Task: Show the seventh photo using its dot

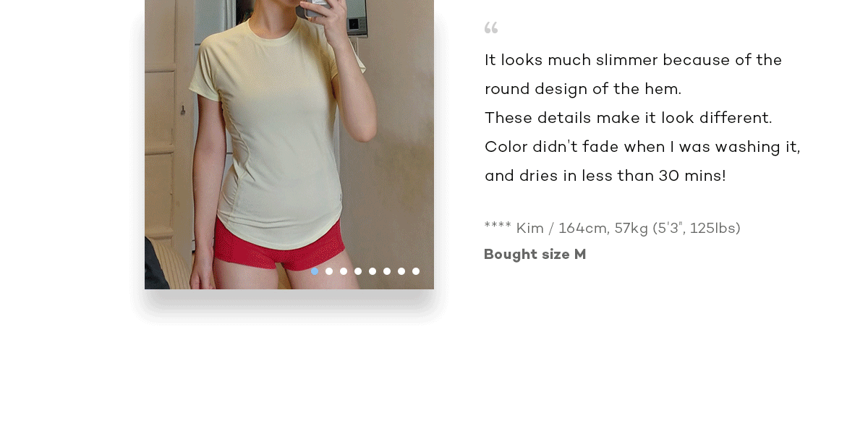Action: pos(401,271)
